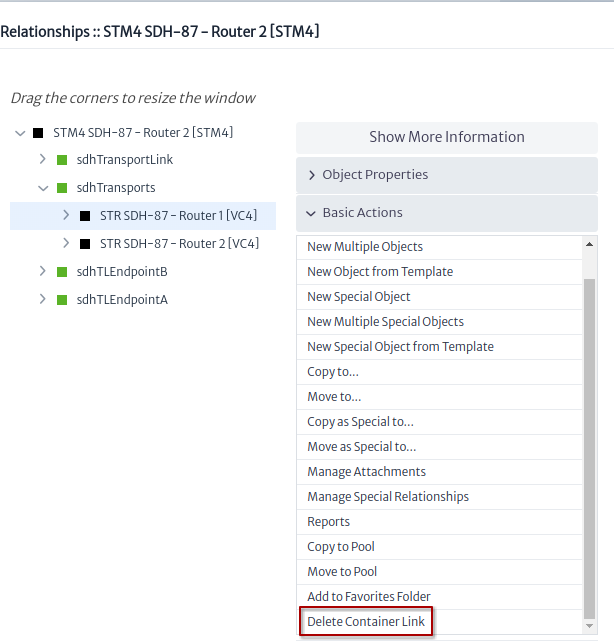Click the green icon beside sdhTransports
The width and height of the screenshot is (614, 641).
62,188
